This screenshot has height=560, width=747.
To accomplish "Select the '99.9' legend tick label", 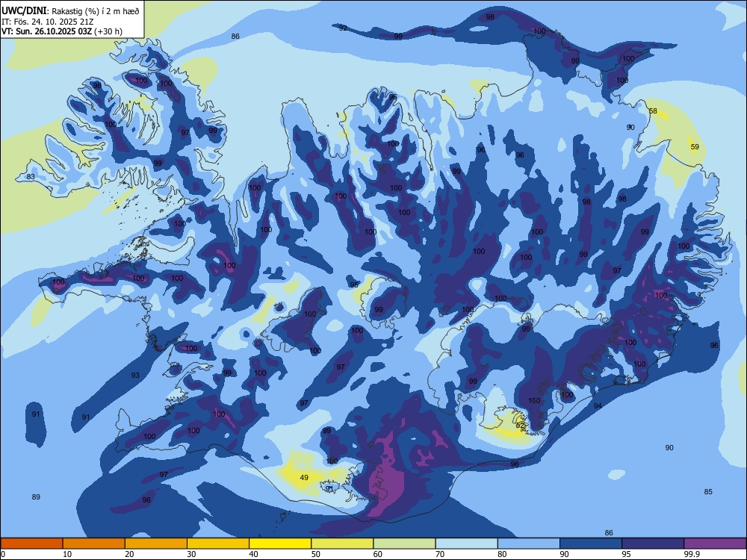I will (692, 554).
